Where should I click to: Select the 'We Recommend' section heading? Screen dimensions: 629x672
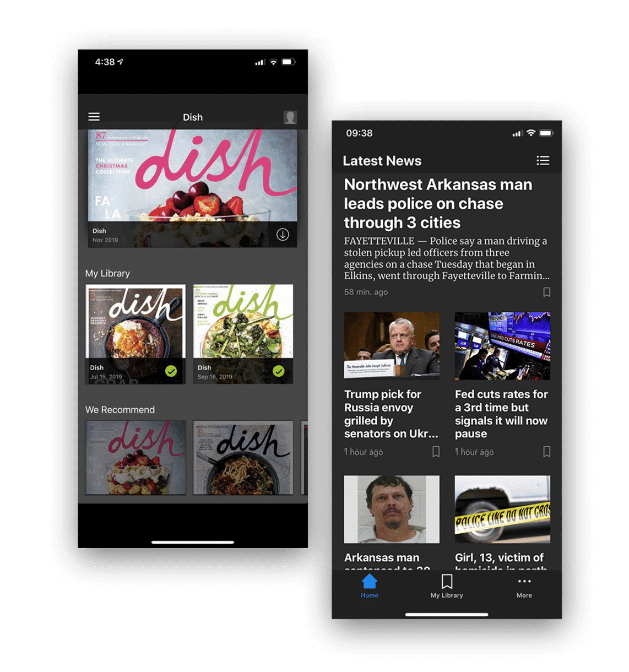pos(120,410)
